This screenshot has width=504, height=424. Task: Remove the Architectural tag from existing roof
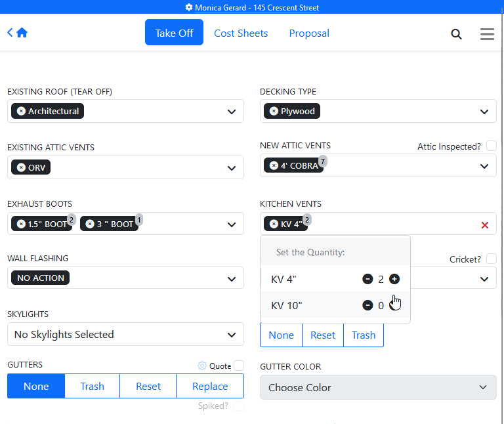point(21,112)
